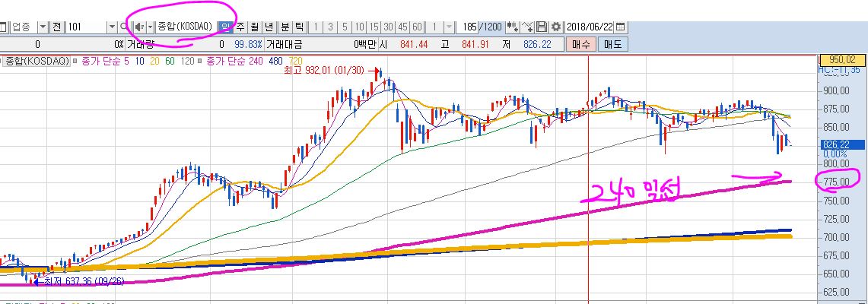Select the 45 interval button
The height and width of the screenshot is (304, 868).
coord(403,27)
